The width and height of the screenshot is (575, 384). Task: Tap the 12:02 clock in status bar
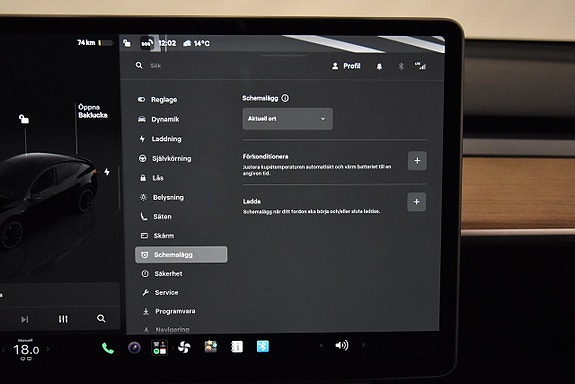(x=167, y=43)
